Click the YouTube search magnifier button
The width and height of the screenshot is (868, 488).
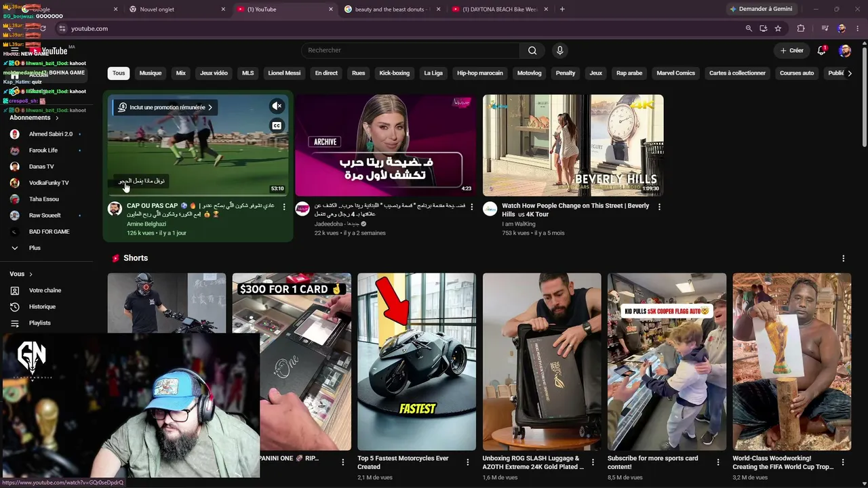[532, 50]
